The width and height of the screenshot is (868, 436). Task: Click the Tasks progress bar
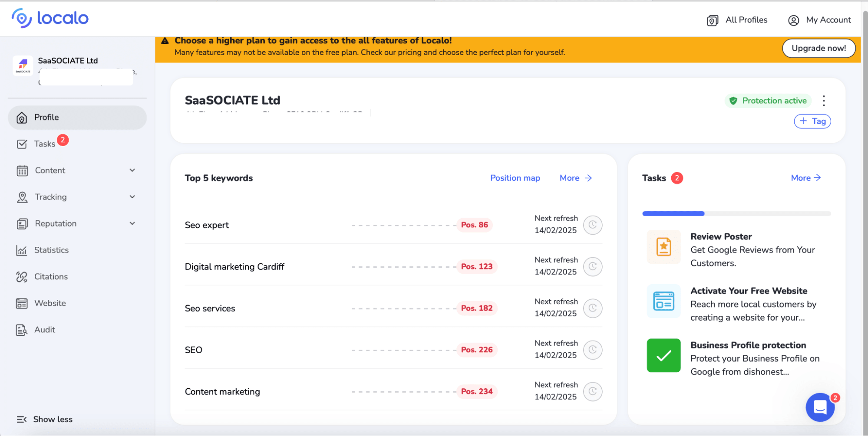736,214
